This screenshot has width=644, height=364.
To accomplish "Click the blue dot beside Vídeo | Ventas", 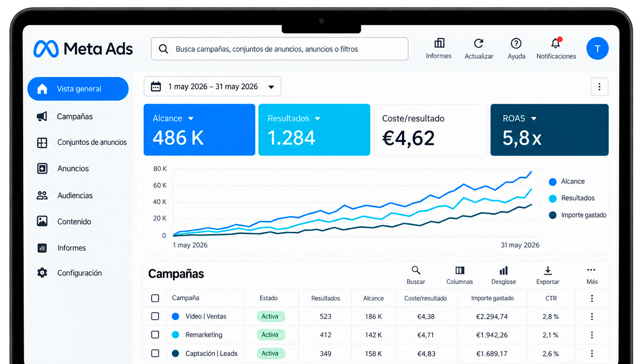I will click(x=176, y=316).
